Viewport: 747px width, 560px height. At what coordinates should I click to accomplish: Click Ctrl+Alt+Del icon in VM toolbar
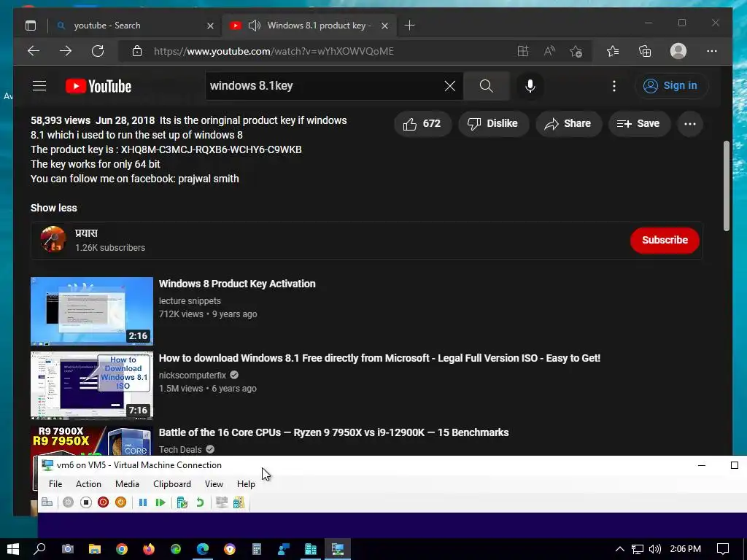tap(47, 502)
